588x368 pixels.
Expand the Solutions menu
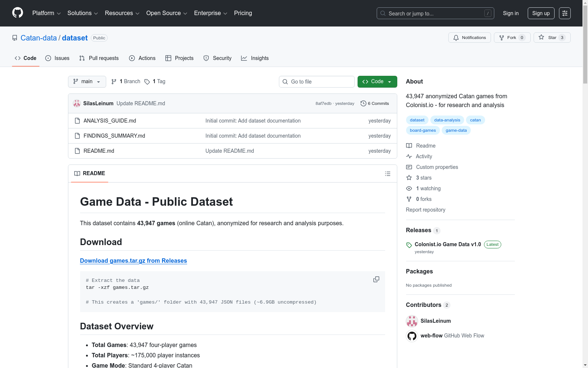coord(83,13)
